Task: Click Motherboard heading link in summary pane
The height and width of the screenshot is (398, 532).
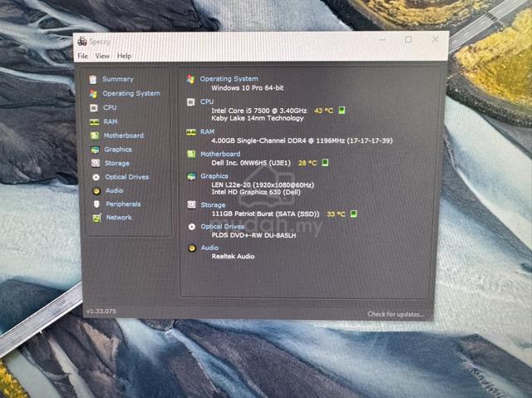Action: (220, 155)
